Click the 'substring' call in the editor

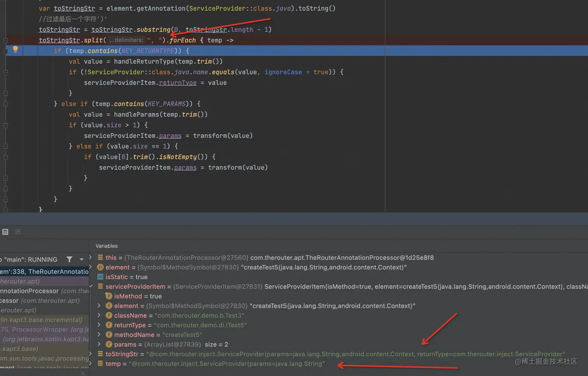(x=153, y=30)
